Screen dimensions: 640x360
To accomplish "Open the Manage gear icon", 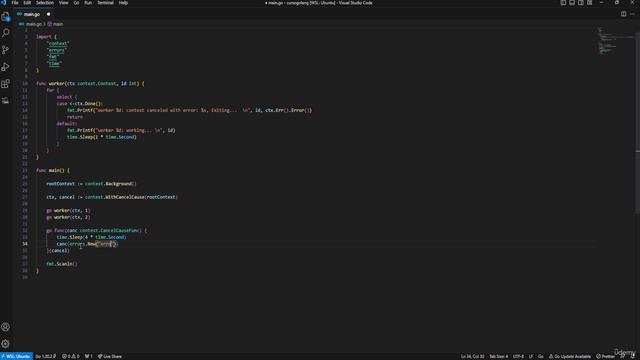I will click(x=6, y=344).
